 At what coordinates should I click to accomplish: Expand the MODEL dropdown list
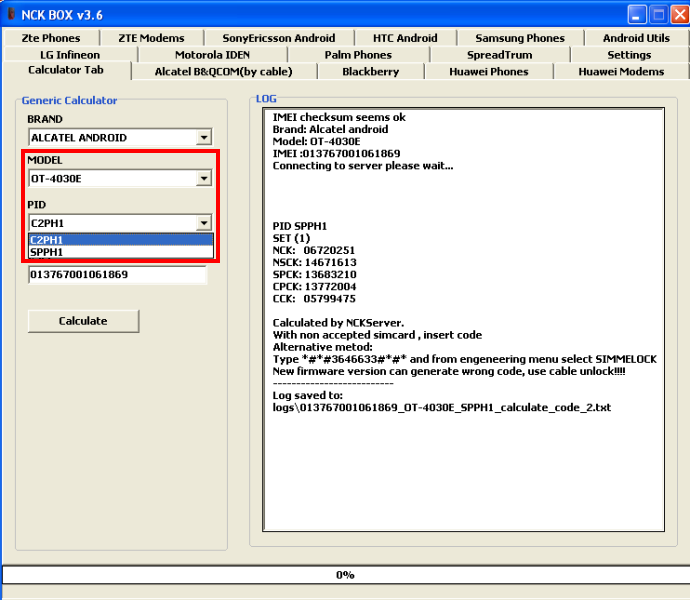pos(204,179)
